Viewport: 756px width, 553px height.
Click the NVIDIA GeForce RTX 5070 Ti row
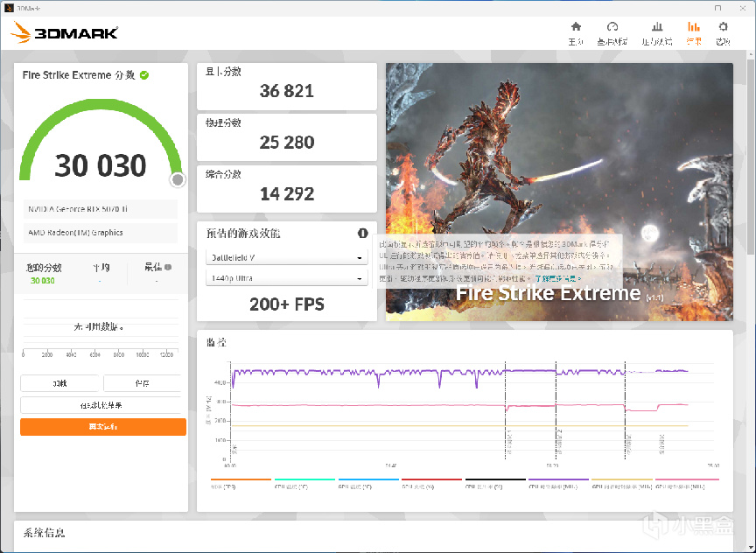pos(101,209)
